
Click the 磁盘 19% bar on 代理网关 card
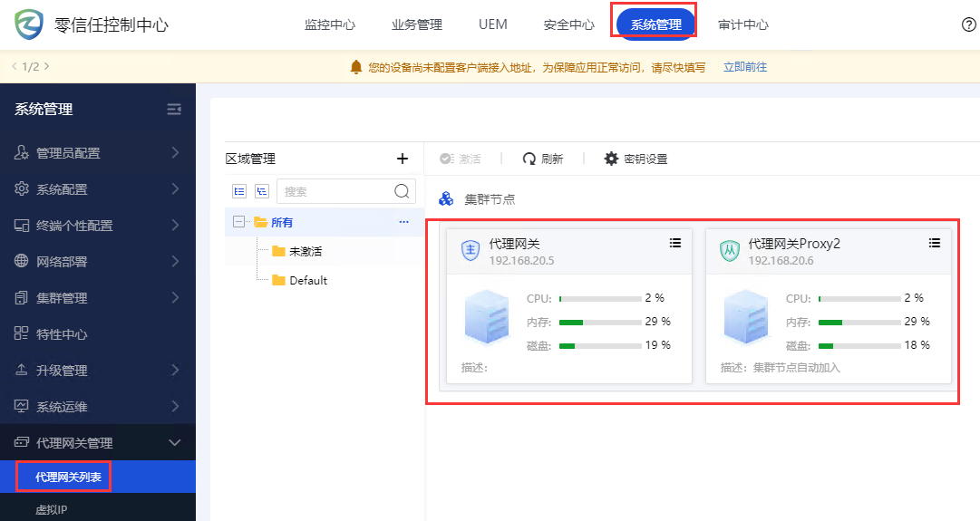pyautogui.click(x=600, y=346)
